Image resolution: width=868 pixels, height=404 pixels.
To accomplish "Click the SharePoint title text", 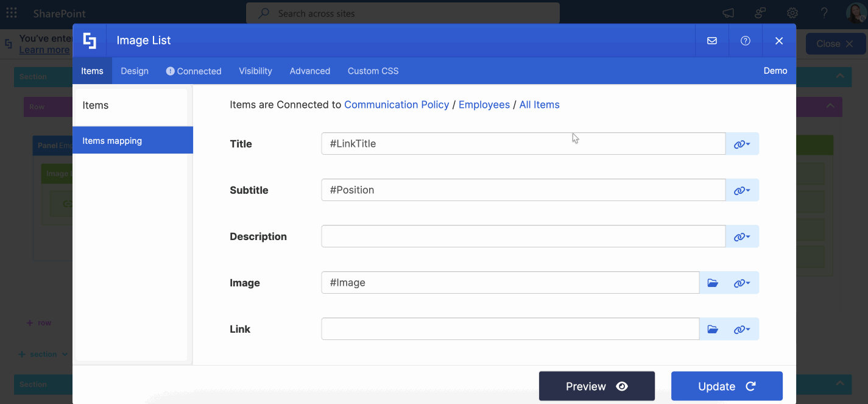I will [60, 13].
